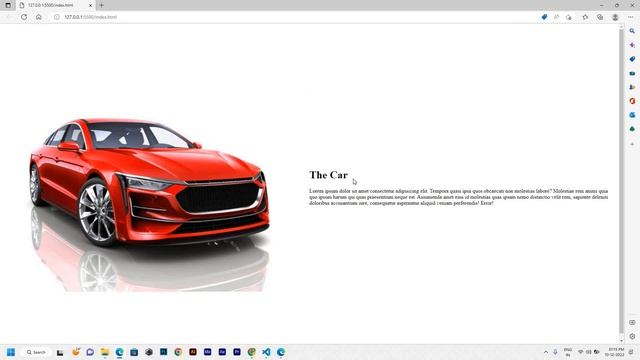The image size is (640, 360).
Task: Open Microsoft Store from the taskbar
Action: [134, 352]
